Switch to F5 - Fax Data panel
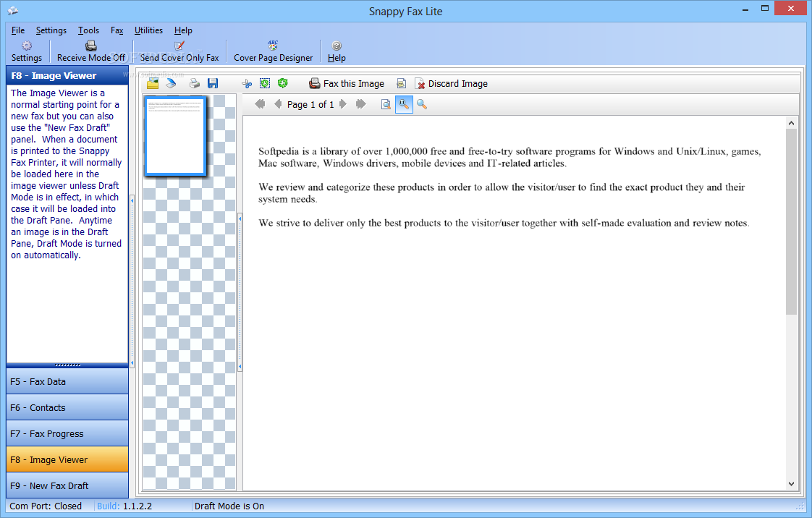812x518 pixels. click(x=67, y=381)
